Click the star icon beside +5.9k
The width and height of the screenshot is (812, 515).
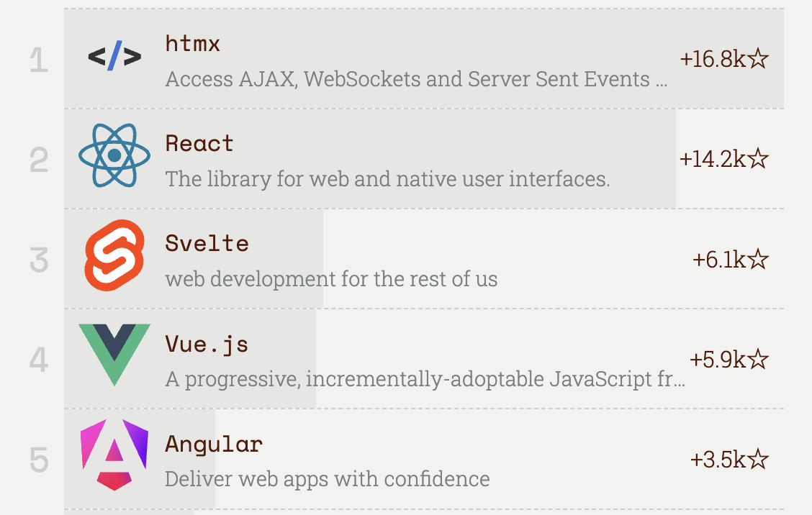759,358
